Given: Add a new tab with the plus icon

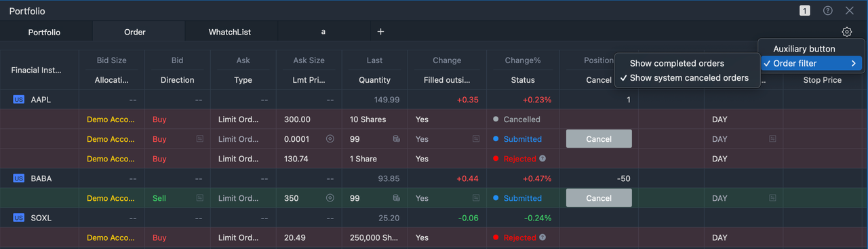Looking at the screenshot, I should tap(380, 32).
